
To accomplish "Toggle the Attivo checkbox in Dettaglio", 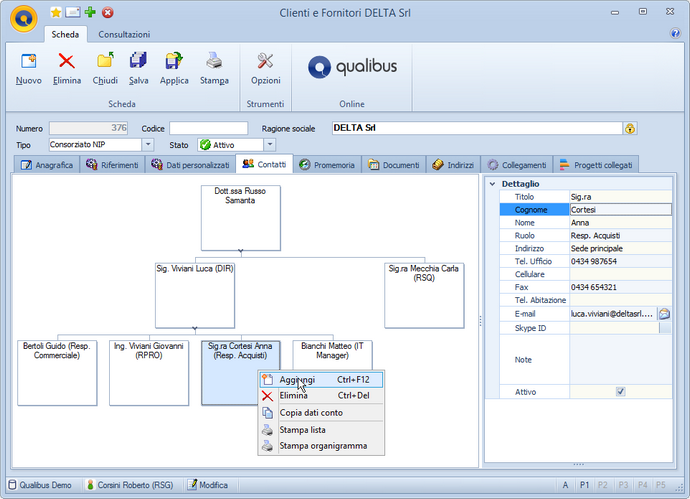I will [x=620, y=392].
